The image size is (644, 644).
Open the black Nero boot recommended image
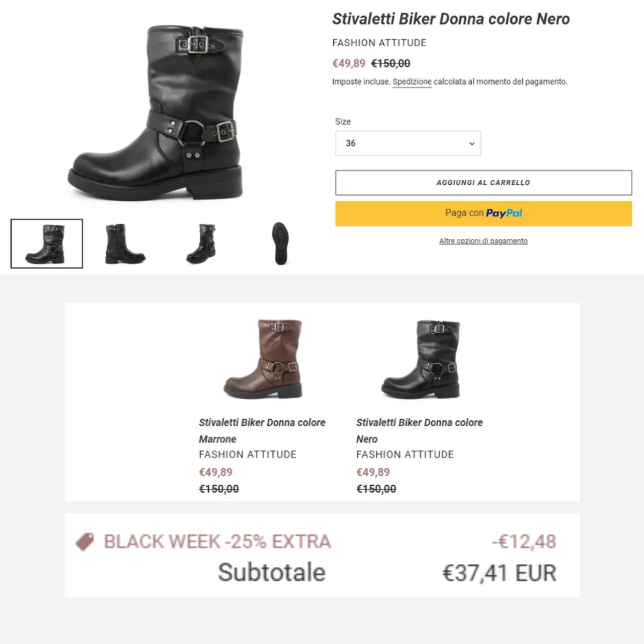[x=421, y=358]
